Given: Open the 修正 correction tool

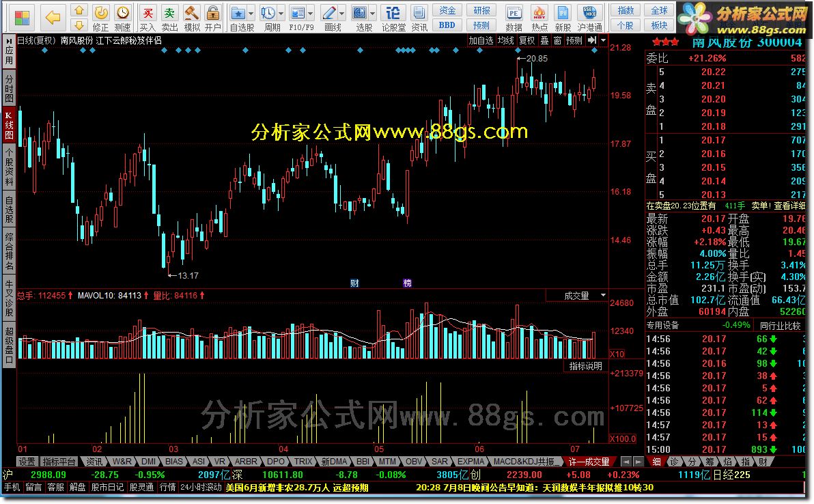Looking at the screenshot, I should coord(100,18).
